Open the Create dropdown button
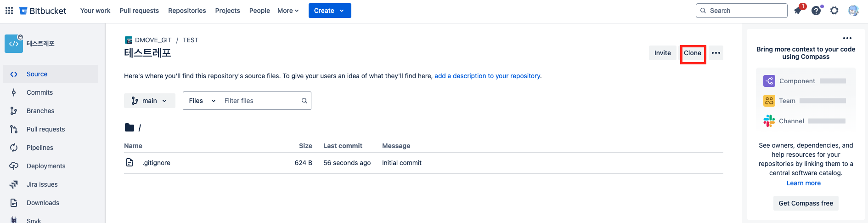 coord(329,11)
